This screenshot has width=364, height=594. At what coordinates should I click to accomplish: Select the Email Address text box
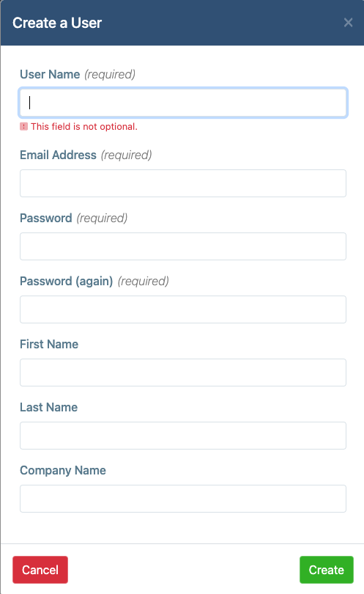[183, 183]
